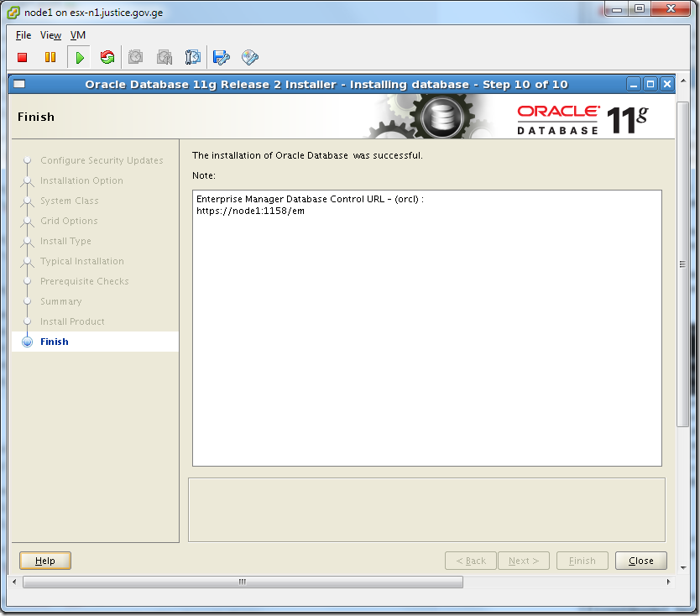Viewport: 700px width, 616px height.
Task: Reset the virtual machine
Action: (x=107, y=57)
